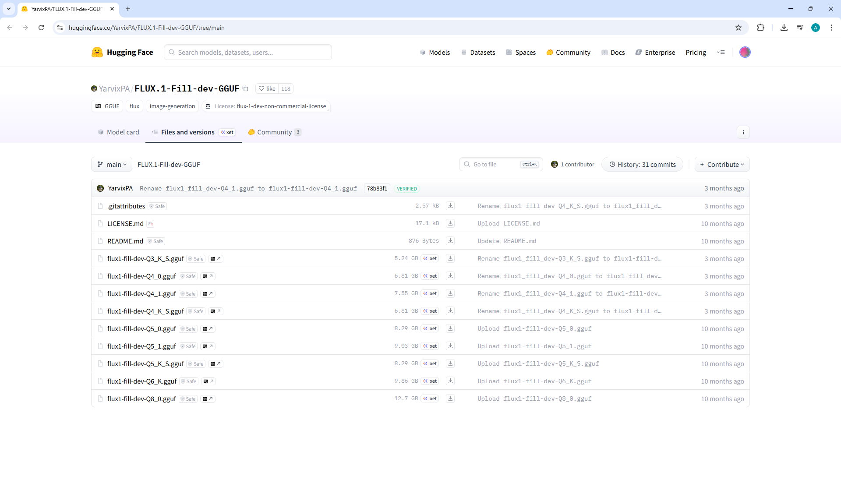The width and height of the screenshot is (841, 504).
Task: Click the three-dot repository options button
Action: [743, 132]
